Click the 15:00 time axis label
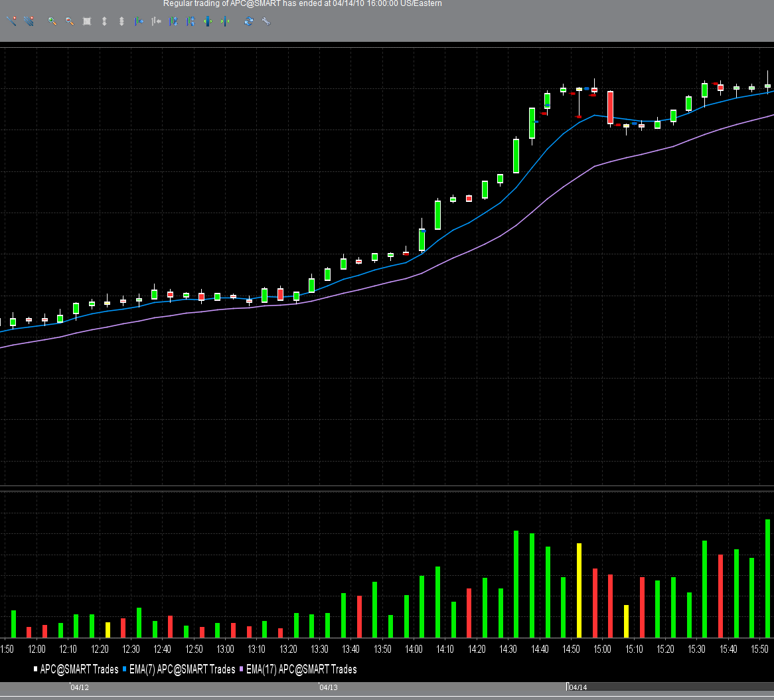 (x=602, y=649)
